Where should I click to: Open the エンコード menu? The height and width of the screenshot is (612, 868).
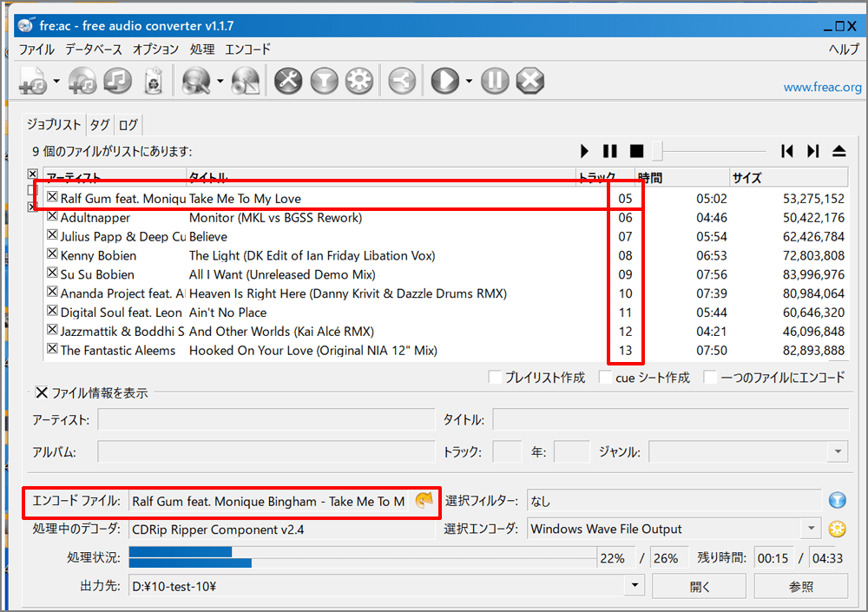coord(247,49)
